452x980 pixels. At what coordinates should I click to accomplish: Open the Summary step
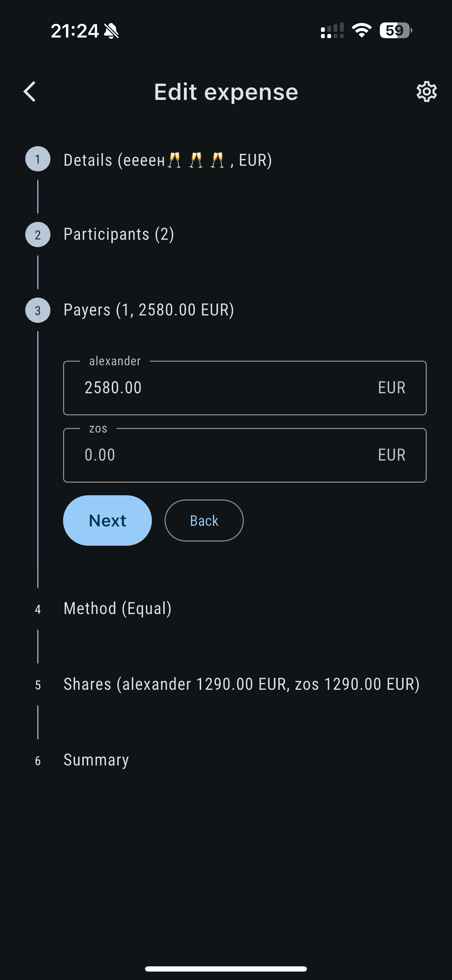96,760
